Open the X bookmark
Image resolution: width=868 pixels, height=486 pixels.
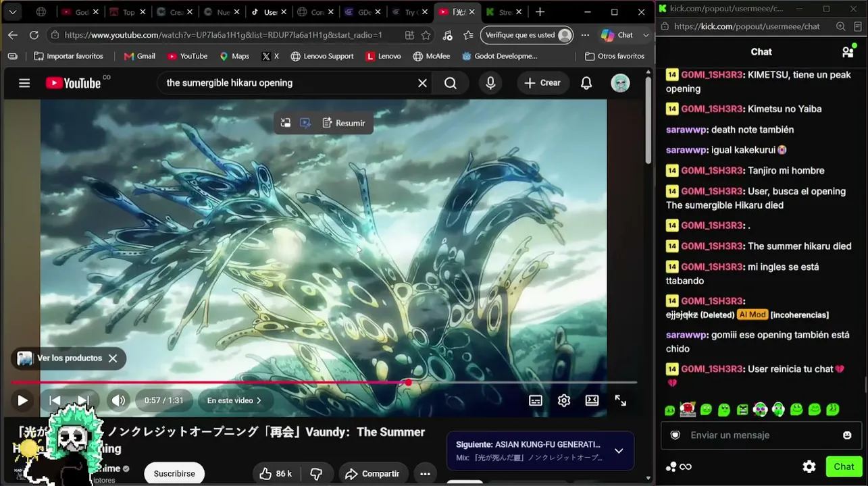pyautogui.click(x=270, y=56)
